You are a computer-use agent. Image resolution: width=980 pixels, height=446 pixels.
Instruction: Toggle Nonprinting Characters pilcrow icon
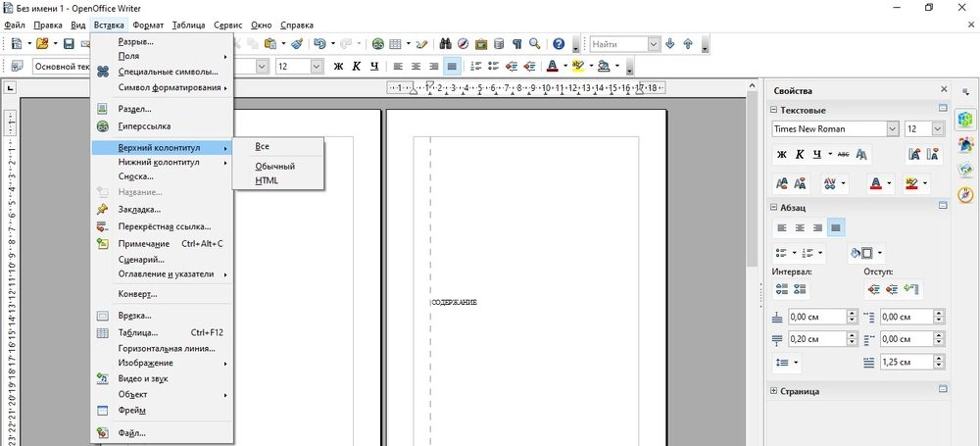tap(516, 44)
